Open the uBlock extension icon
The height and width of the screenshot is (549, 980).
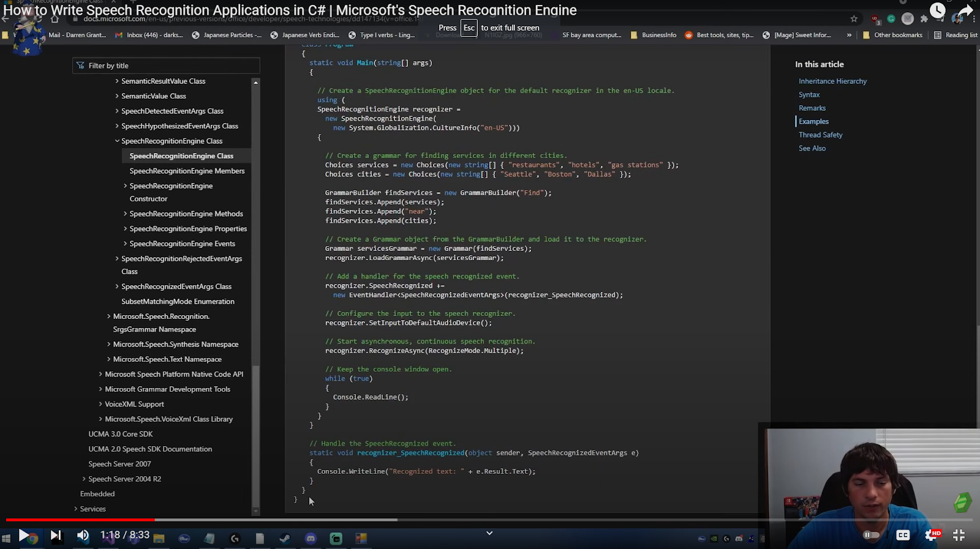tap(875, 19)
